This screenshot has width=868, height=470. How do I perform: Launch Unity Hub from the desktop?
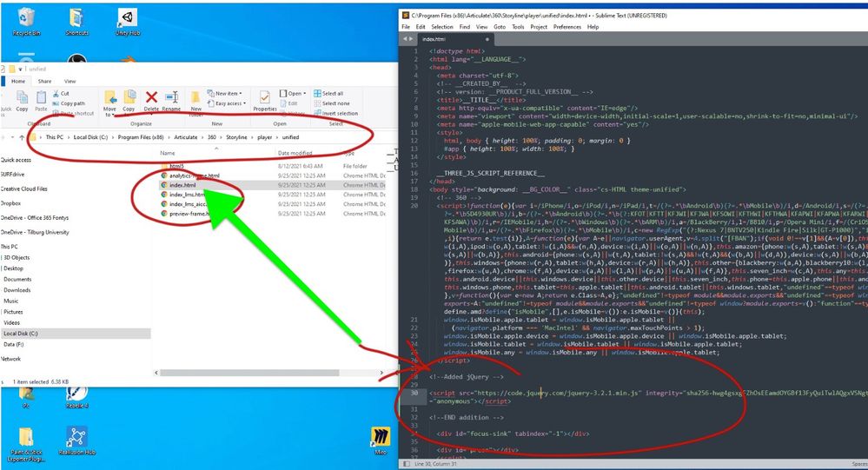pos(128,22)
